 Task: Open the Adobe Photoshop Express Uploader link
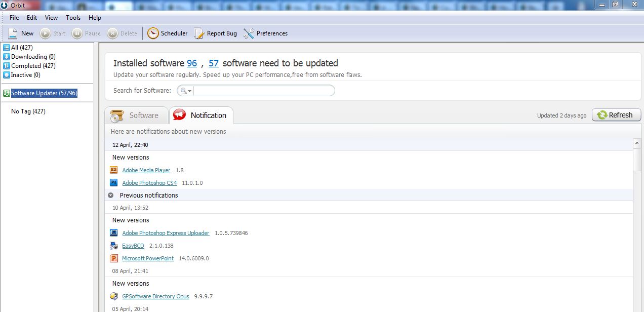(x=166, y=233)
